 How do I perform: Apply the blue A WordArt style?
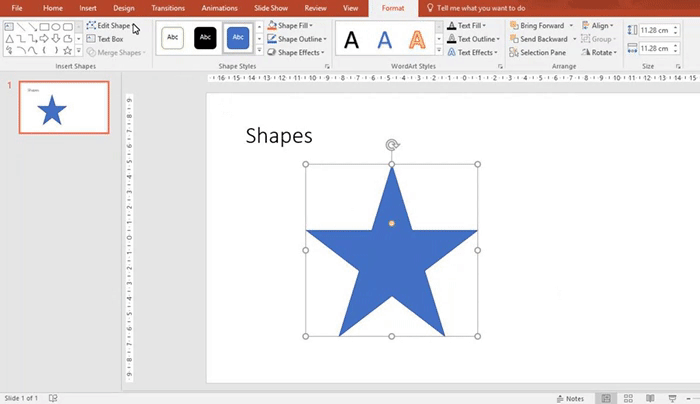(384, 40)
